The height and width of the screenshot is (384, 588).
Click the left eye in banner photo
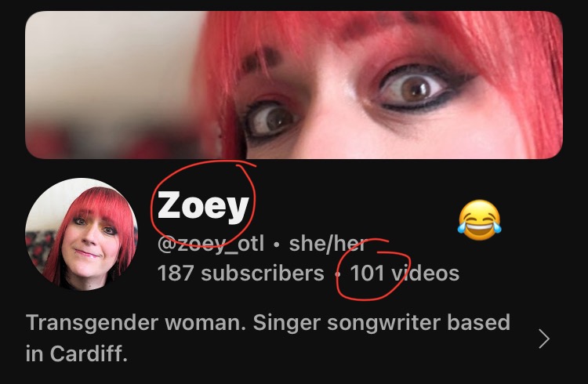tap(271, 119)
